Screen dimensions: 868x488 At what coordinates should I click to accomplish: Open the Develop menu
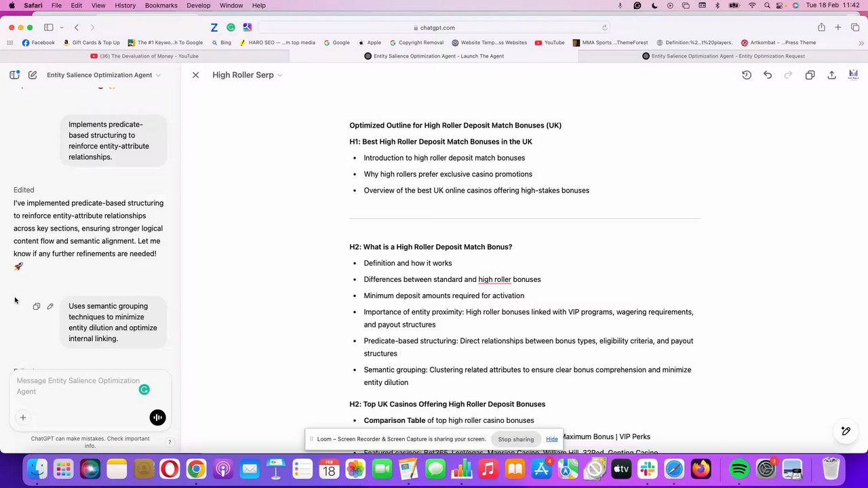point(198,5)
